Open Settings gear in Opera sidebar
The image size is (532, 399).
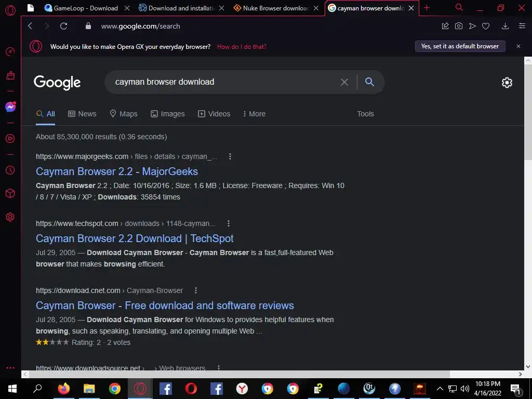pyautogui.click(x=10, y=217)
